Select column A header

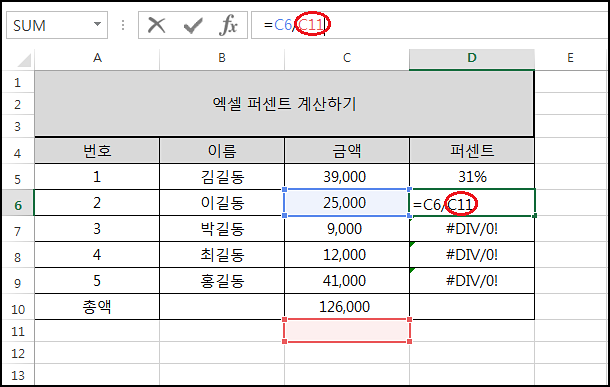pos(97,58)
